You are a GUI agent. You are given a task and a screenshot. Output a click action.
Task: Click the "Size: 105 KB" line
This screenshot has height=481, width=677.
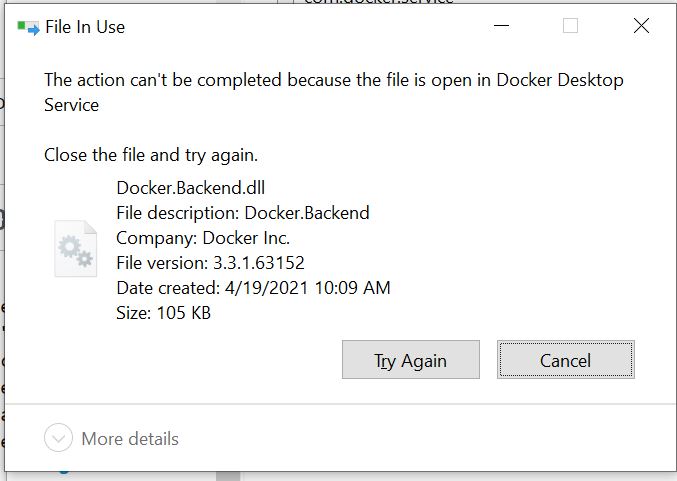coord(163,313)
